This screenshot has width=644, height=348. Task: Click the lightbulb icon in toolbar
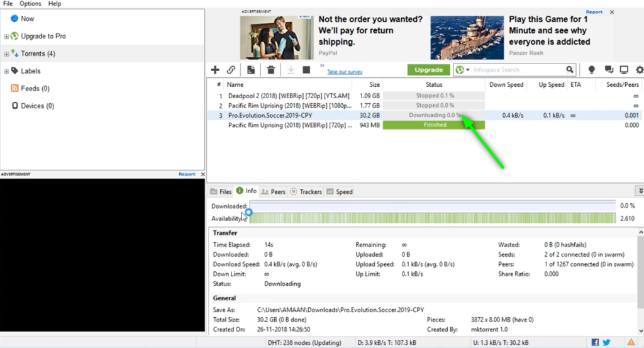tap(591, 70)
